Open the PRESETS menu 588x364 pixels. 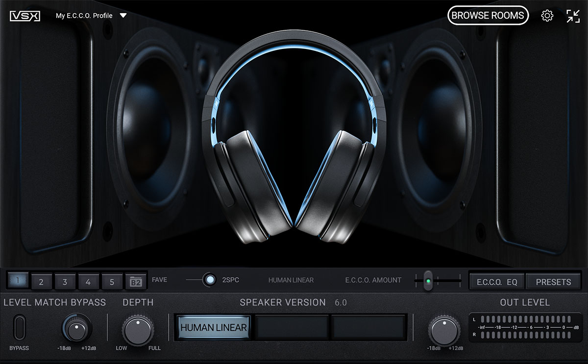pyautogui.click(x=553, y=282)
